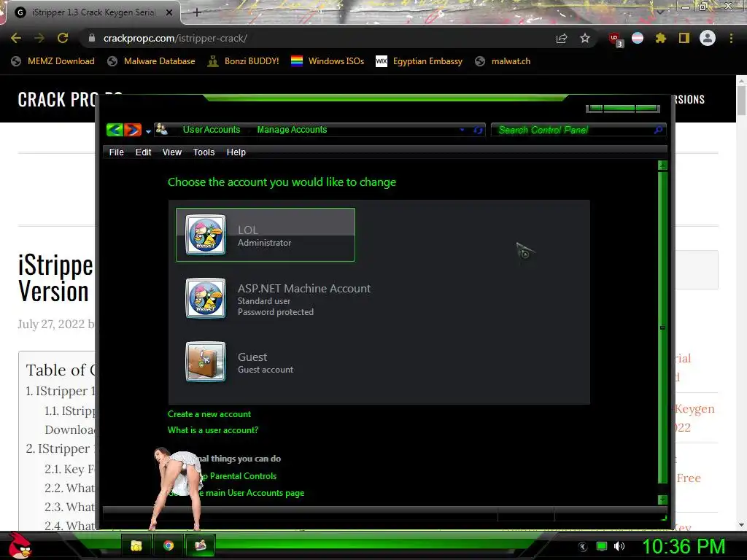747x560 pixels.
Task: Reload the crackpropc.com page
Action: tap(63, 38)
